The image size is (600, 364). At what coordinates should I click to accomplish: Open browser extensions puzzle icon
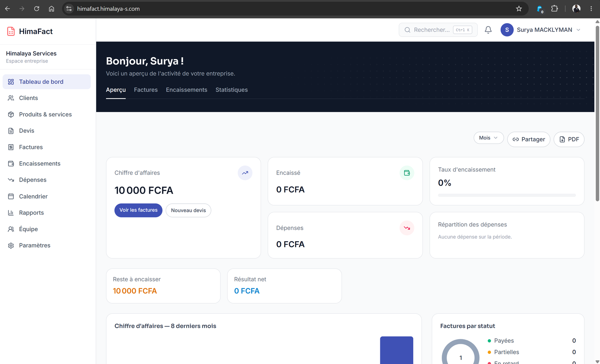[x=555, y=9]
